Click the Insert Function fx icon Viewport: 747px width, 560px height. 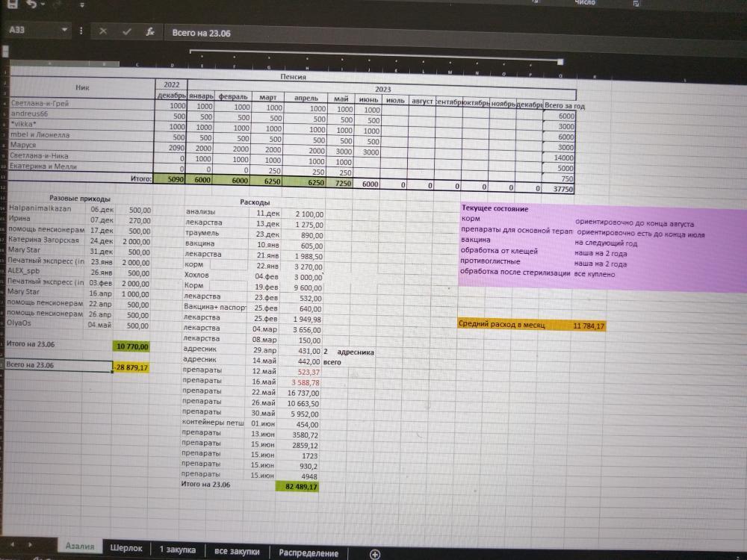(150, 32)
